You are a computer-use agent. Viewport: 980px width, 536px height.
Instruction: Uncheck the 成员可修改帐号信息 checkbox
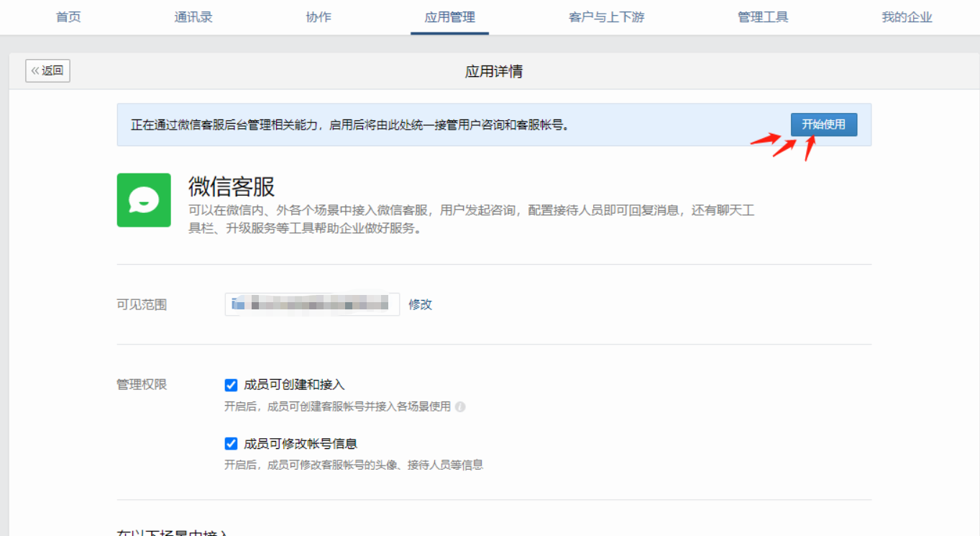pyautogui.click(x=231, y=443)
